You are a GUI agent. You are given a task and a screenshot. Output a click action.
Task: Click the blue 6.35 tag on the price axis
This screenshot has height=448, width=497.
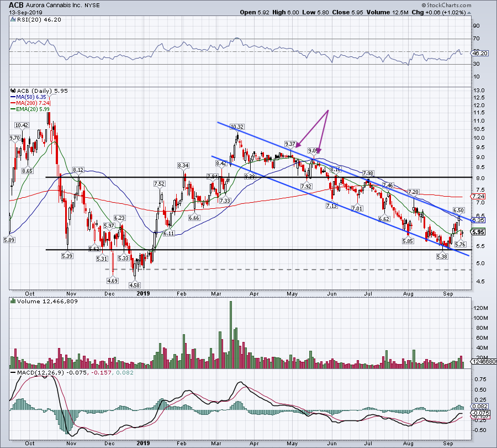pyautogui.click(x=478, y=220)
